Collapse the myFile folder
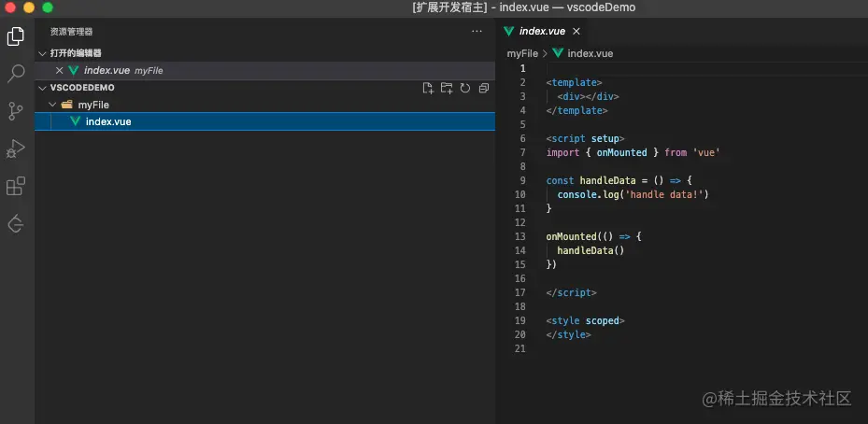This screenshot has width=868, height=424. click(x=52, y=105)
